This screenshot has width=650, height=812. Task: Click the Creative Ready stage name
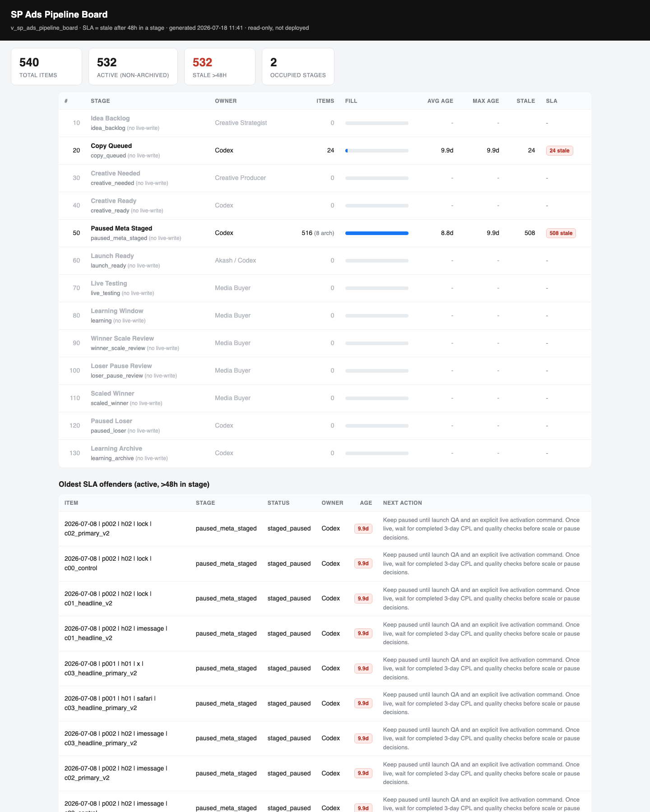point(113,201)
